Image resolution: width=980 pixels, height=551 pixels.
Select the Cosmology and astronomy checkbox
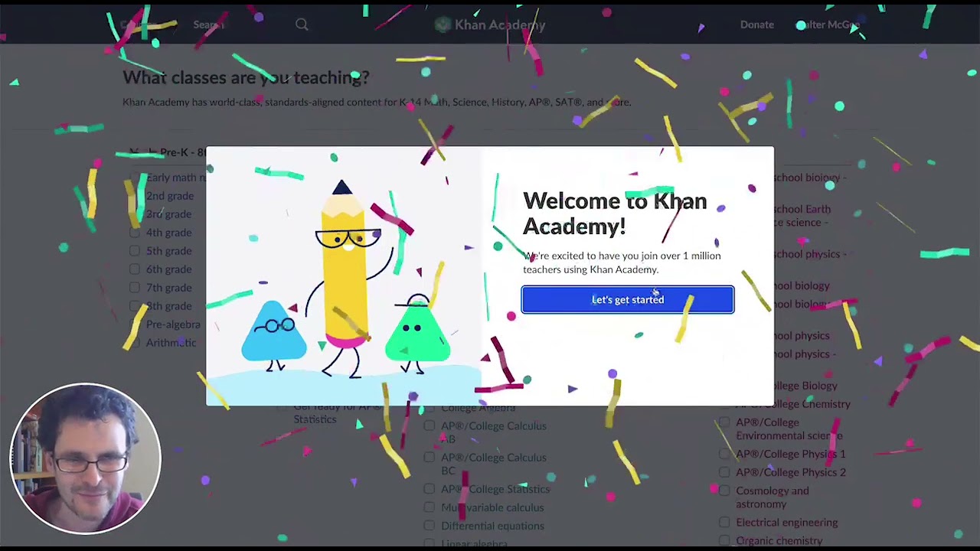point(724,491)
